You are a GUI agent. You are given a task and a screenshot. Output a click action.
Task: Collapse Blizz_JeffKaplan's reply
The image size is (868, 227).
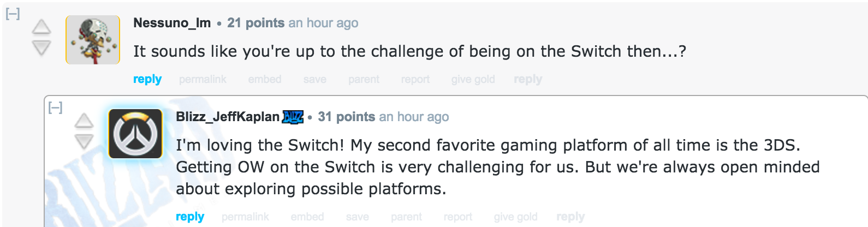[x=55, y=108]
